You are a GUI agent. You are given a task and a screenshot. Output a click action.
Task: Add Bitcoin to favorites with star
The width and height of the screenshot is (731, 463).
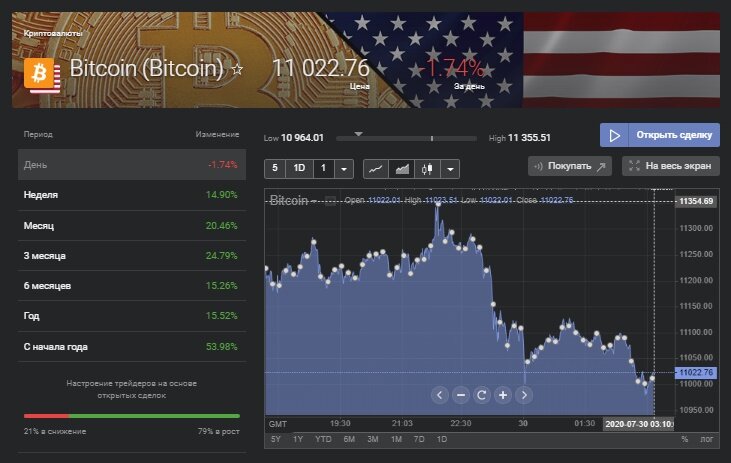coord(237,70)
